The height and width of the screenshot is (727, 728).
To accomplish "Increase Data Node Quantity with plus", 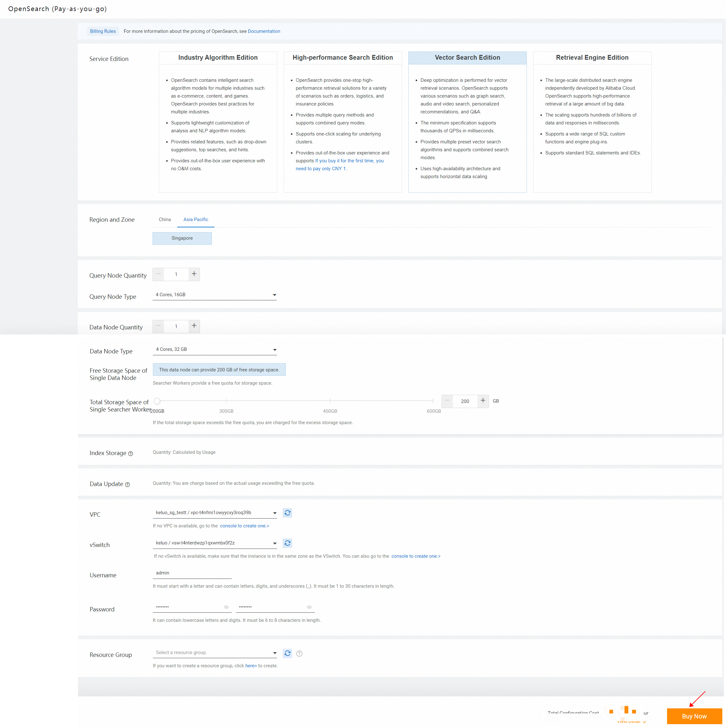I will click(x=194, y=326).
